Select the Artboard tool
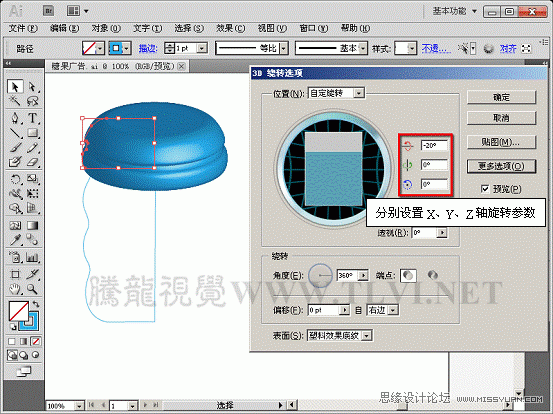553x414 pixels. coord(15,274)
